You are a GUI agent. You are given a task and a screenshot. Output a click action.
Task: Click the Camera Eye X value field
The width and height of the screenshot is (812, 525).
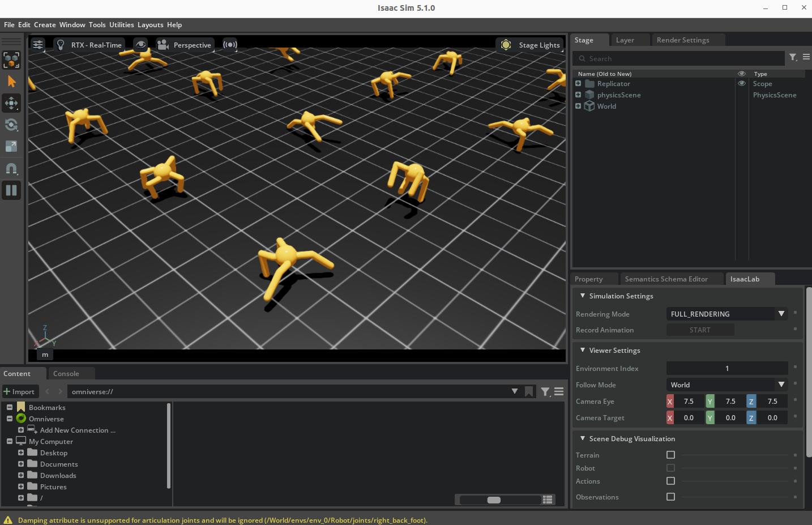click(x=689, y=401)
